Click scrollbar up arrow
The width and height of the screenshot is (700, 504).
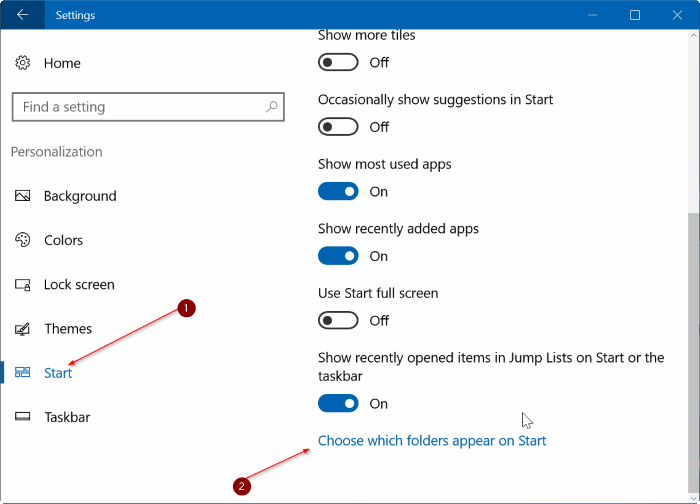(x=693, y=35)
